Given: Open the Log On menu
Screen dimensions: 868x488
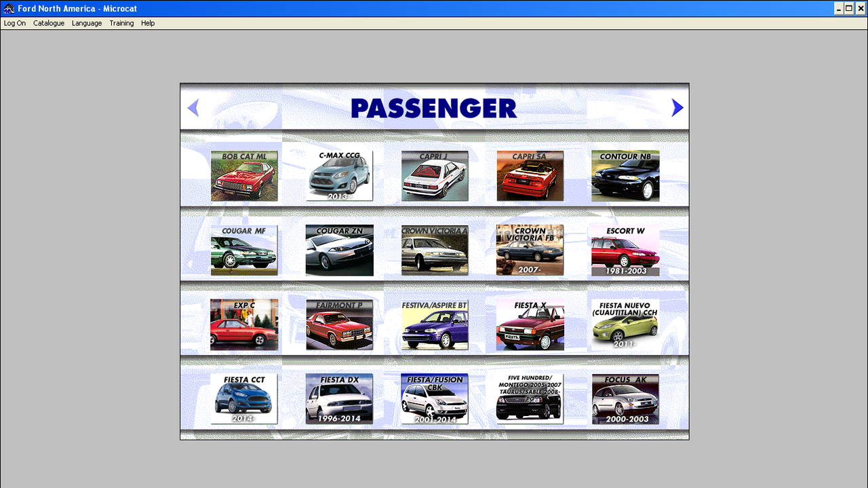Looking at the screenshot, I should (15, 23).
